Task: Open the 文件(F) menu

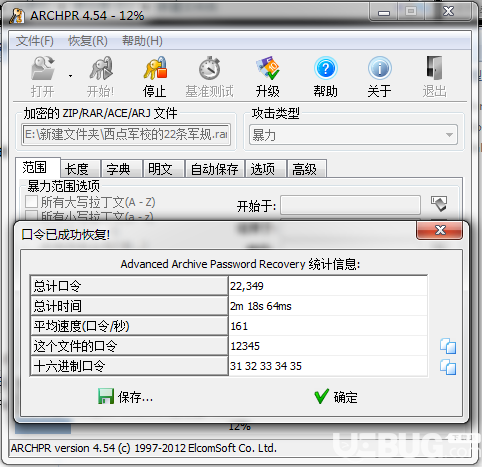Action: pyautogui.click(x=35, y=41)
